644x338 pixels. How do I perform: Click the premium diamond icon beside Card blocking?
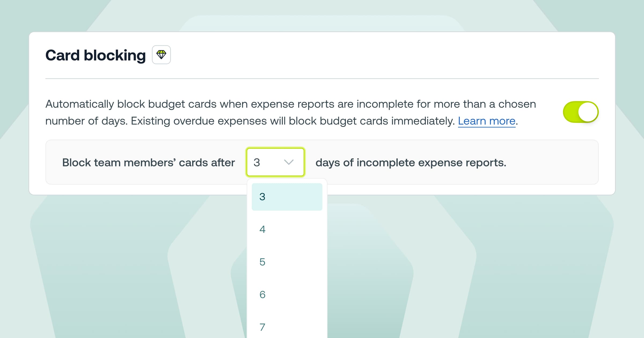point(161,55)
